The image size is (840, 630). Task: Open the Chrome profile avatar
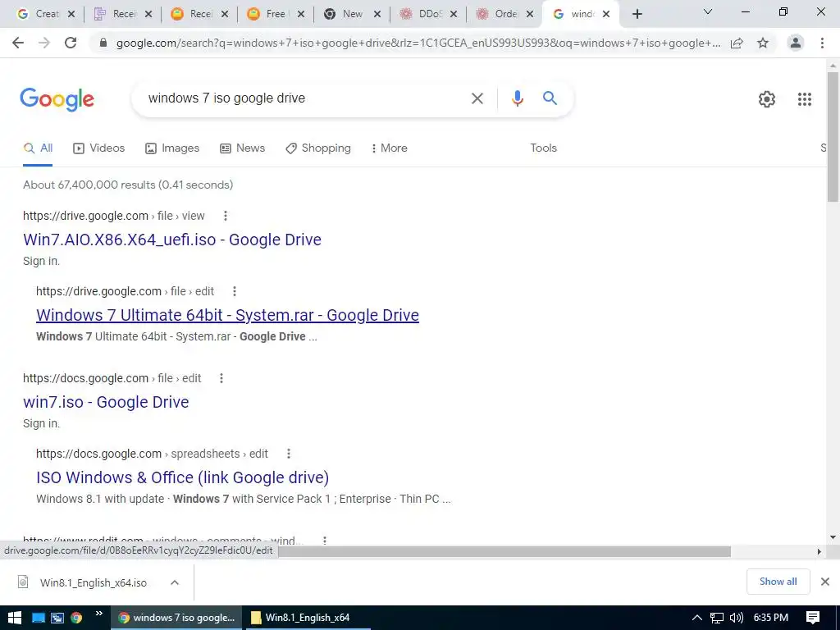[796, 43]
